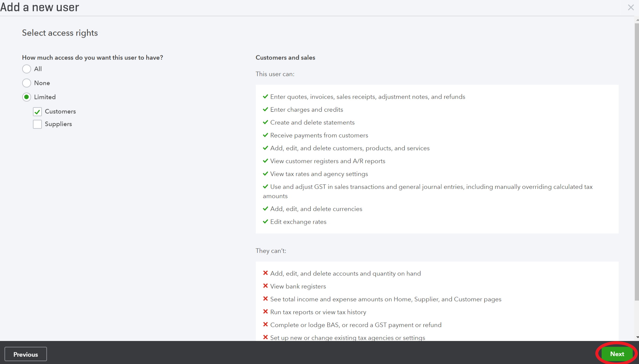
Task: Choose 'Limited' access level
Action: tap(26, 97)
